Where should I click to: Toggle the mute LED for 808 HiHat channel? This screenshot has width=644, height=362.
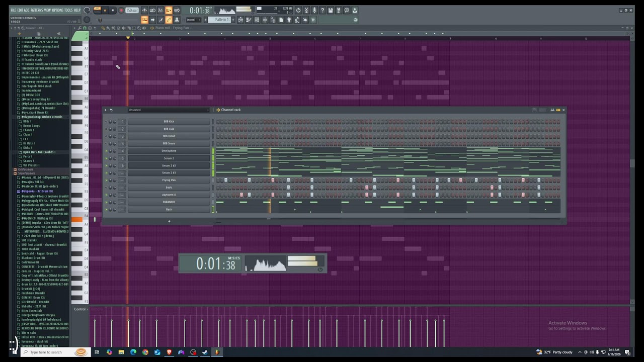[106, 136]
